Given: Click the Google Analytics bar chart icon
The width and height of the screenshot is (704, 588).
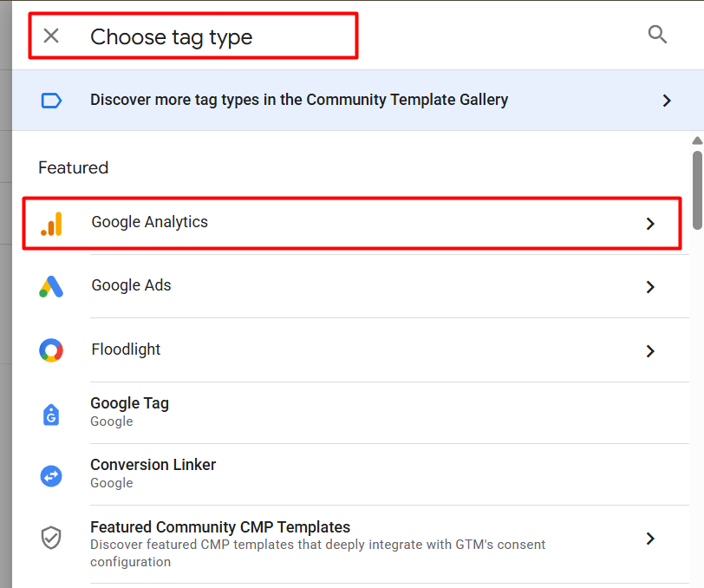Looking at the screenshot, I should click(51, 223).
